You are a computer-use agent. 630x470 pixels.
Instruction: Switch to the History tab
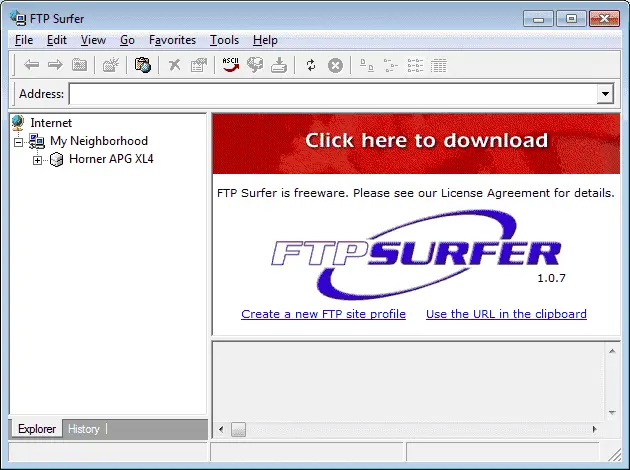(x=84, y=429)
